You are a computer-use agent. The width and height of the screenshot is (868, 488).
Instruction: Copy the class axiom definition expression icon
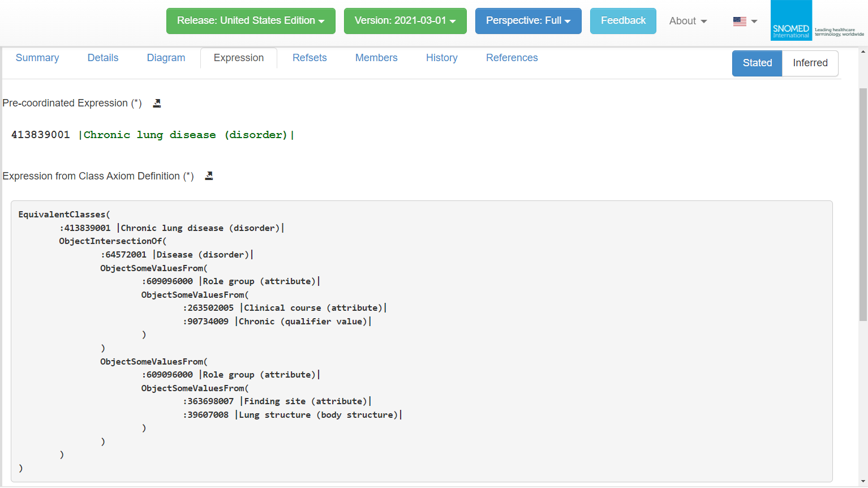[209, 176]
